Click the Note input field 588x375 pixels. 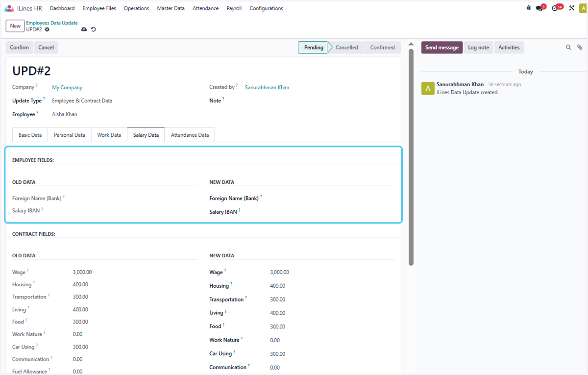point(320,100)
